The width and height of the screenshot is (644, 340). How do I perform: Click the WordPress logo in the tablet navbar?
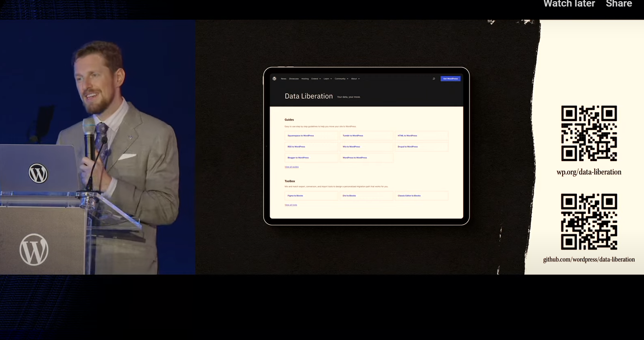274,79
